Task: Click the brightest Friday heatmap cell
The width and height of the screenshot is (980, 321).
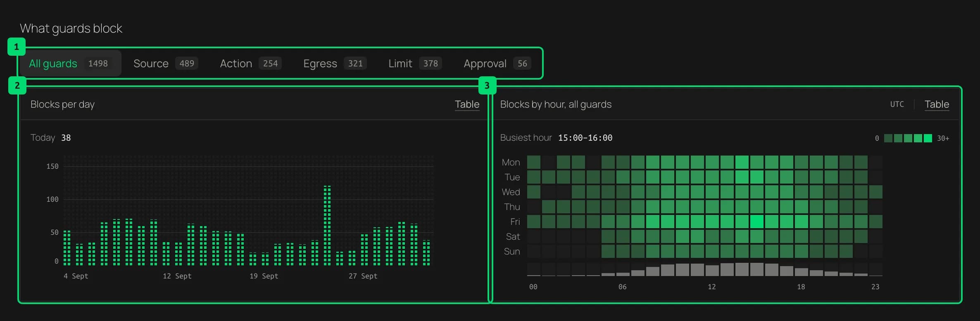Action: 756,222
